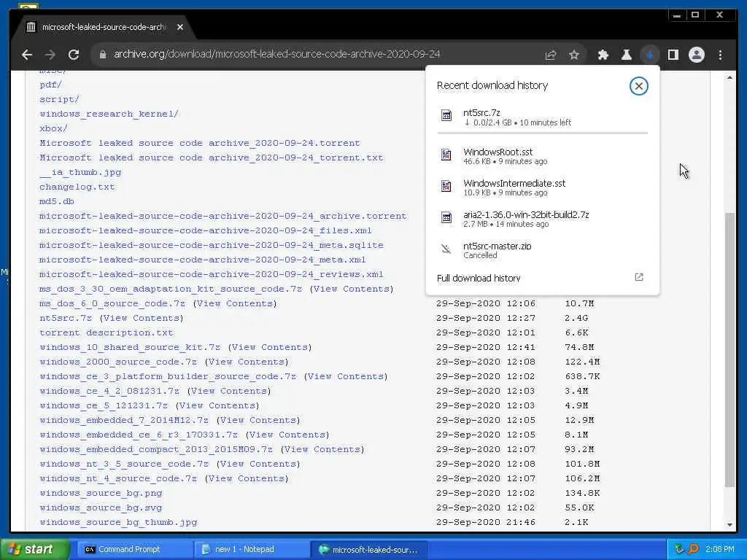
Task: Open windows_source_bg.png link
Action: tap(101, 493)
